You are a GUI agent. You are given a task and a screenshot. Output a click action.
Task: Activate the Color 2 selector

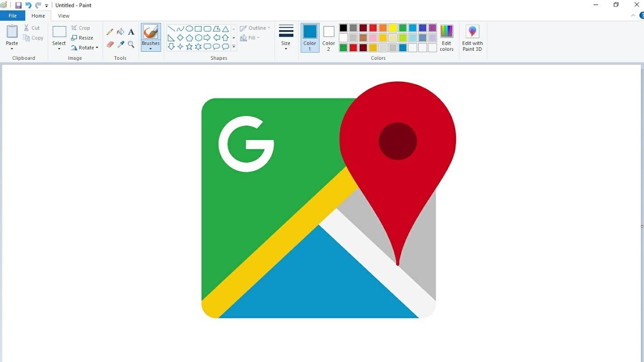pyautogui.click(x=329, y=38)
